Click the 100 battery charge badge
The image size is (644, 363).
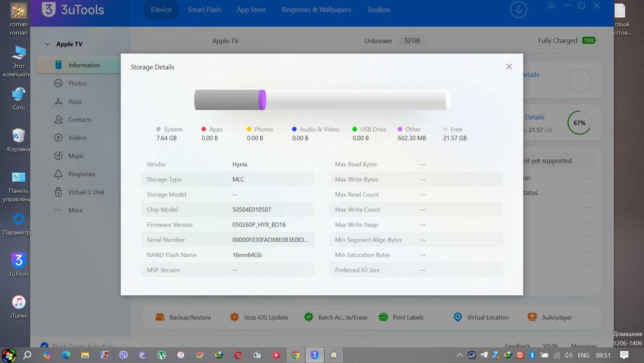tap(589, 40)
